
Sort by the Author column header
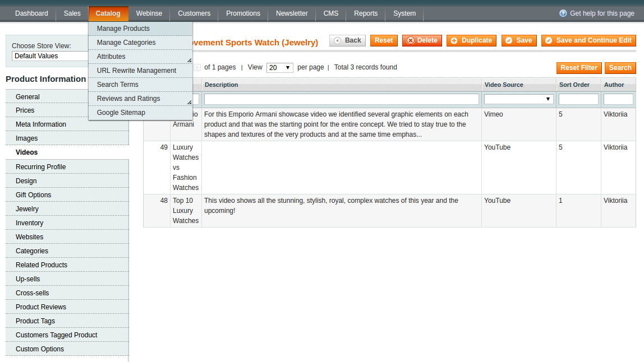[614, 85]
